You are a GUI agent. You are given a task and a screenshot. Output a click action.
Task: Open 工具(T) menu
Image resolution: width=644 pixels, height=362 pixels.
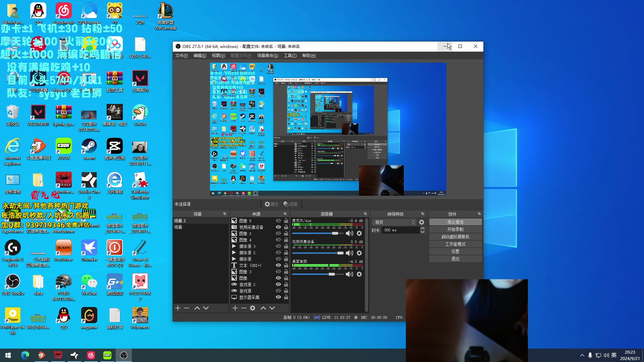click(x=290, y=56)
